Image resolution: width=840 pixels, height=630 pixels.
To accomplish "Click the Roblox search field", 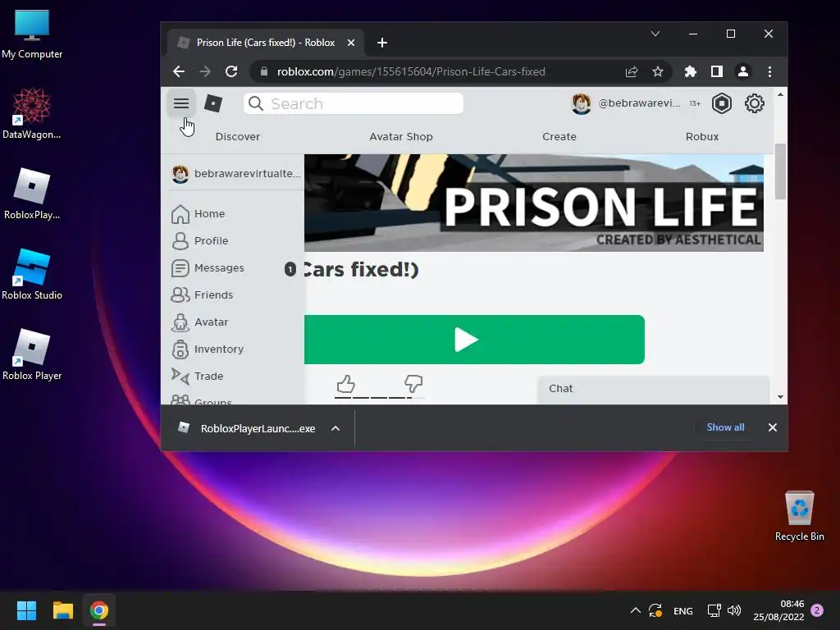I will tap(354, 103).
